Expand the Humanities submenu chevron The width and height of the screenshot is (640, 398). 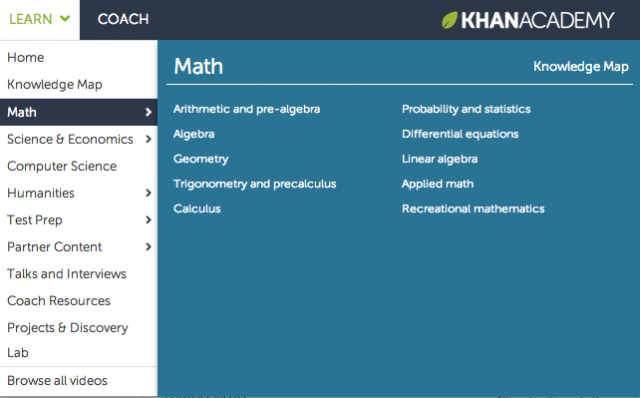(148, 193)
